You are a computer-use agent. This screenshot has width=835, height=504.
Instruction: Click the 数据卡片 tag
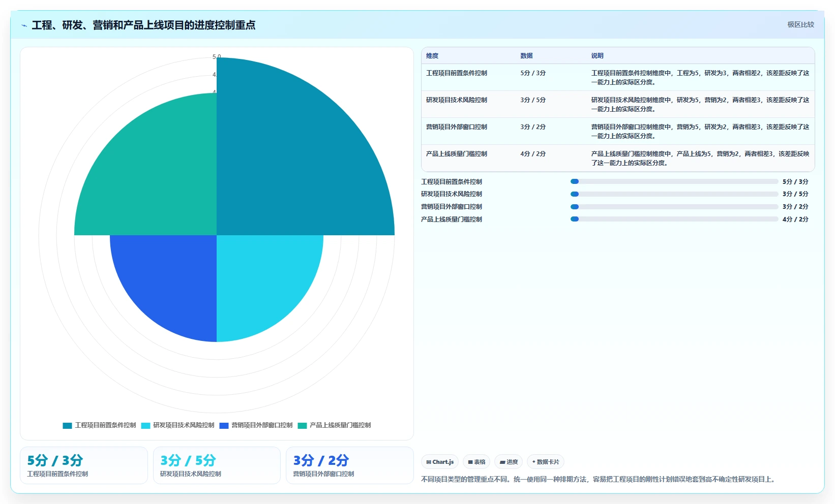coord(545,462)
